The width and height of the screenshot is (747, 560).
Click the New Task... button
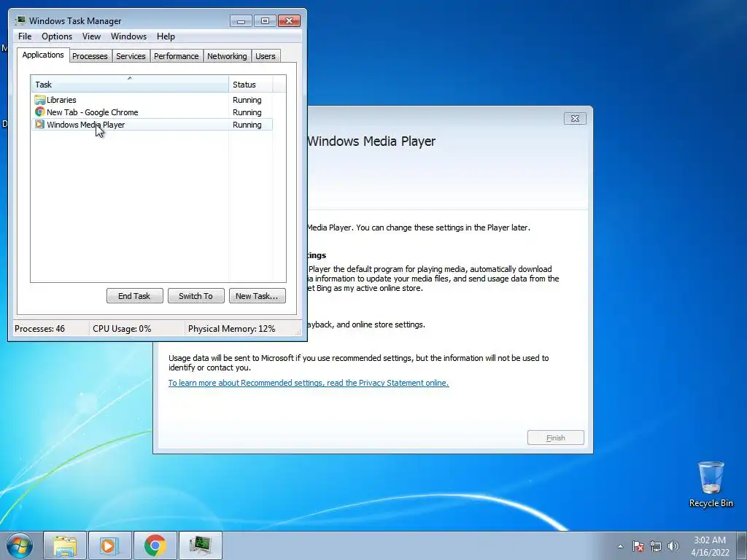(x=257, y=296)
